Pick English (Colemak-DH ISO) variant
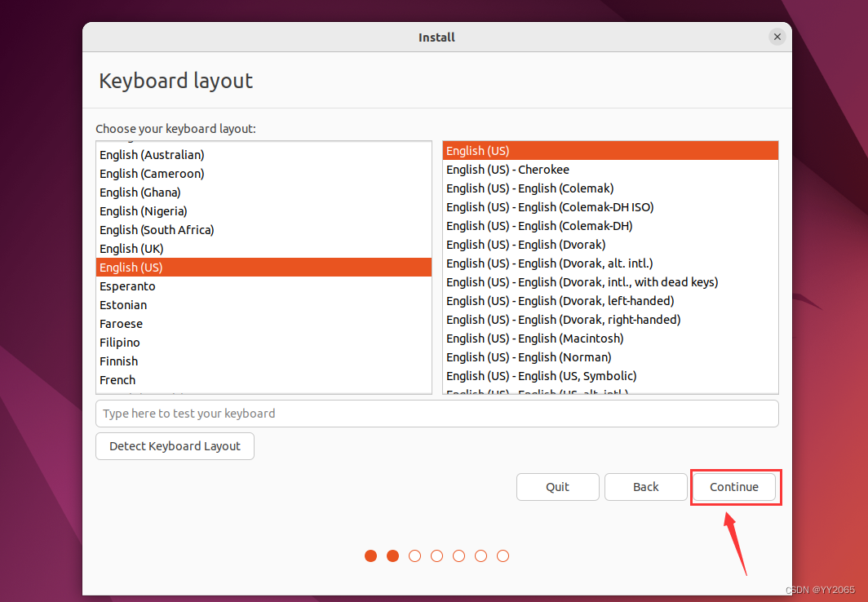868x602 pixels. click(610, 207)
